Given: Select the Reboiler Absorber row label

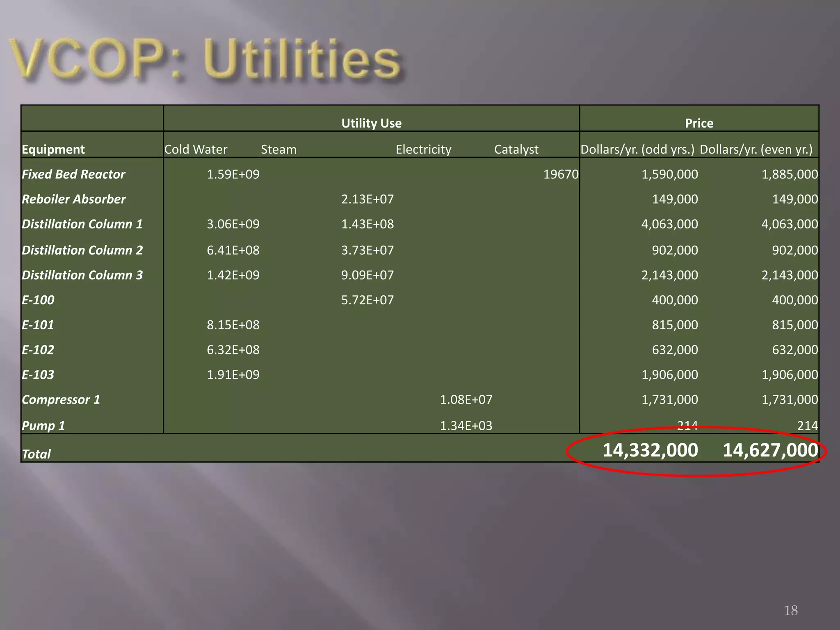Looking at the screenshot, I should [74, 199].
